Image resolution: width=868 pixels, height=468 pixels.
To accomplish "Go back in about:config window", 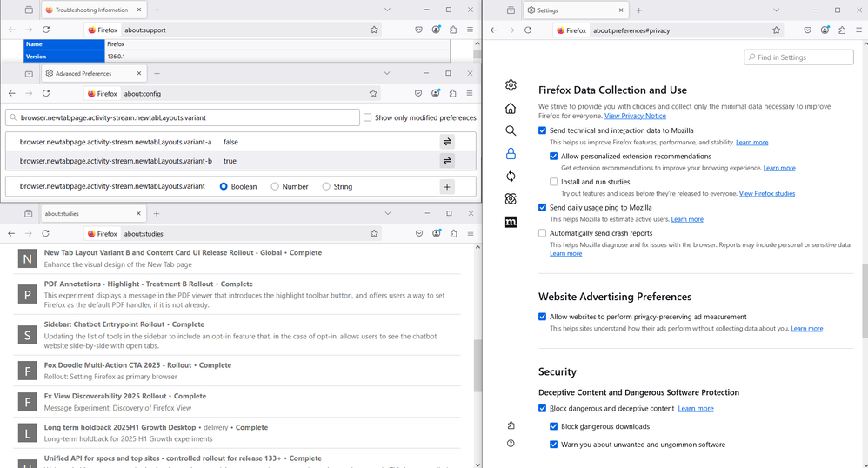I will [11, 94].
